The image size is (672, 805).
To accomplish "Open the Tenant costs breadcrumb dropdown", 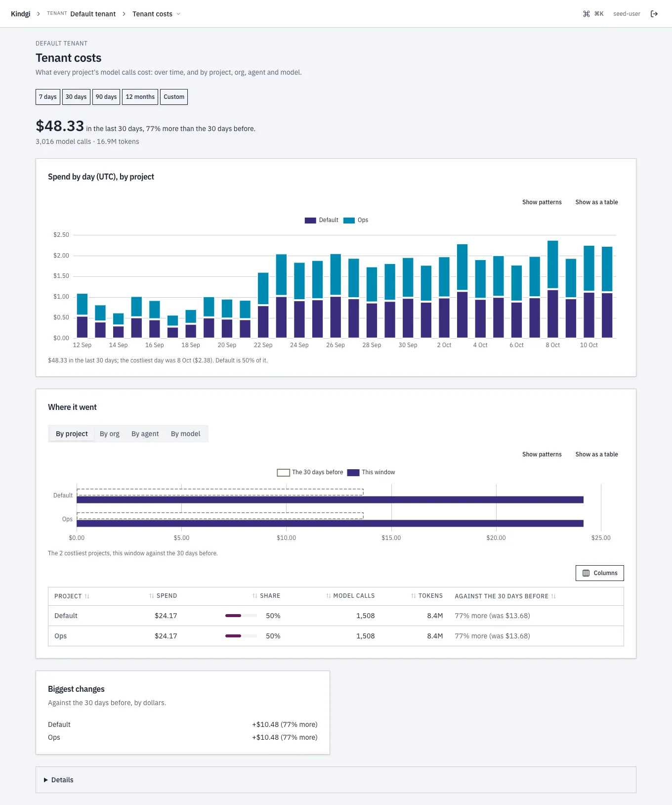I will (x=156, y=14).
